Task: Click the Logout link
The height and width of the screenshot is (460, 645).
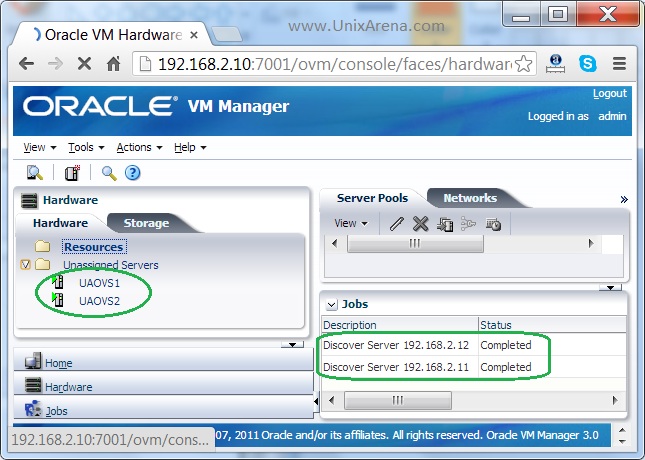Action: click(610, 94)
